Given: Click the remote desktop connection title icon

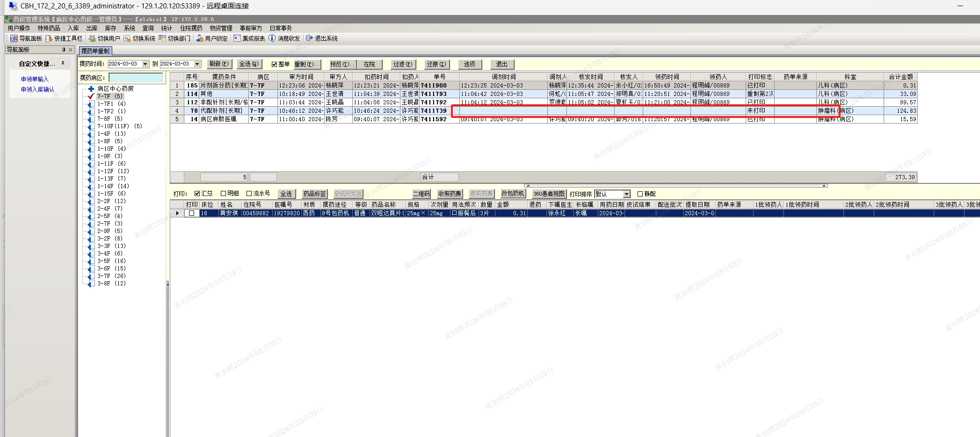Looking at the screenshot, I should coord(13,6).
